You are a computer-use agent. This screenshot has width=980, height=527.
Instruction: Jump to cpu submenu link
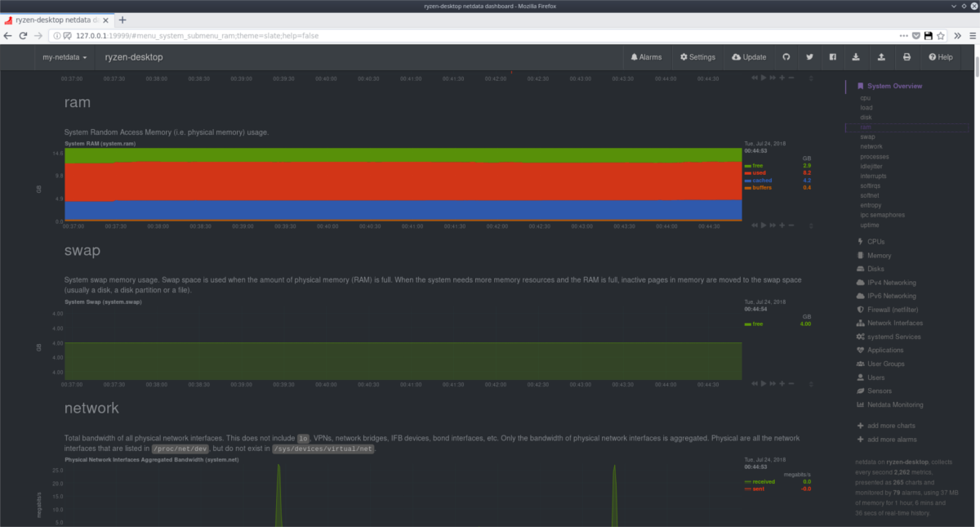pos(865,98)
